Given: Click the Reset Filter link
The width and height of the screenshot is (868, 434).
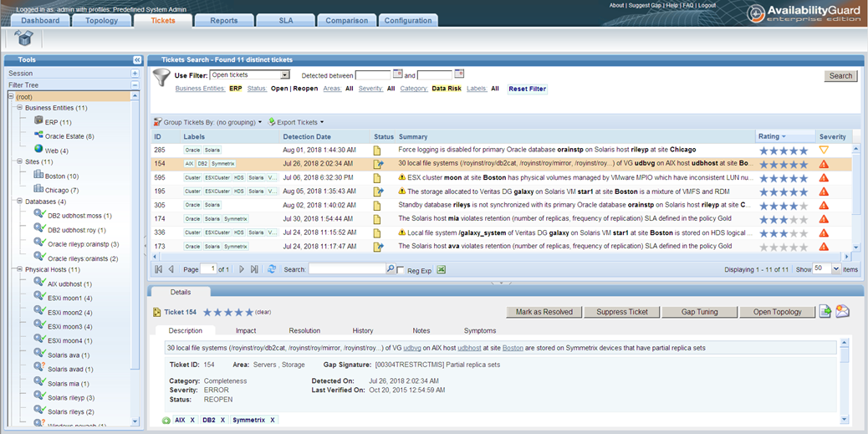Looking at the screenshot, I should (527, 89).
